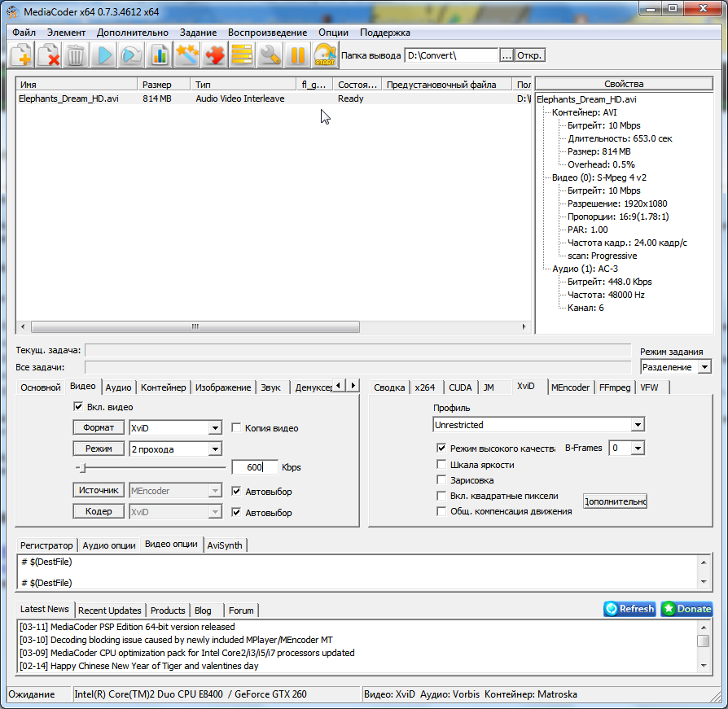
Task: Click the 'Размер' column header
Action: (164, 85)
